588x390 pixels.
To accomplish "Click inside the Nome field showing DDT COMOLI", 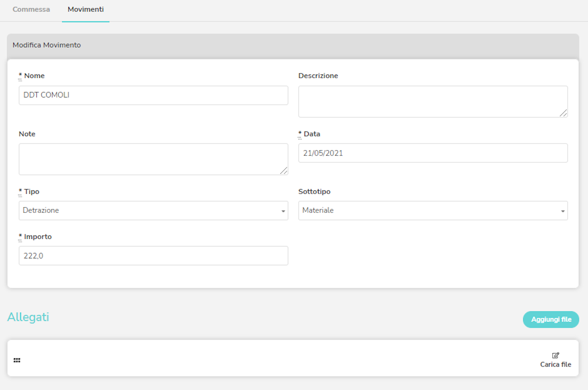I will (153, 95).
